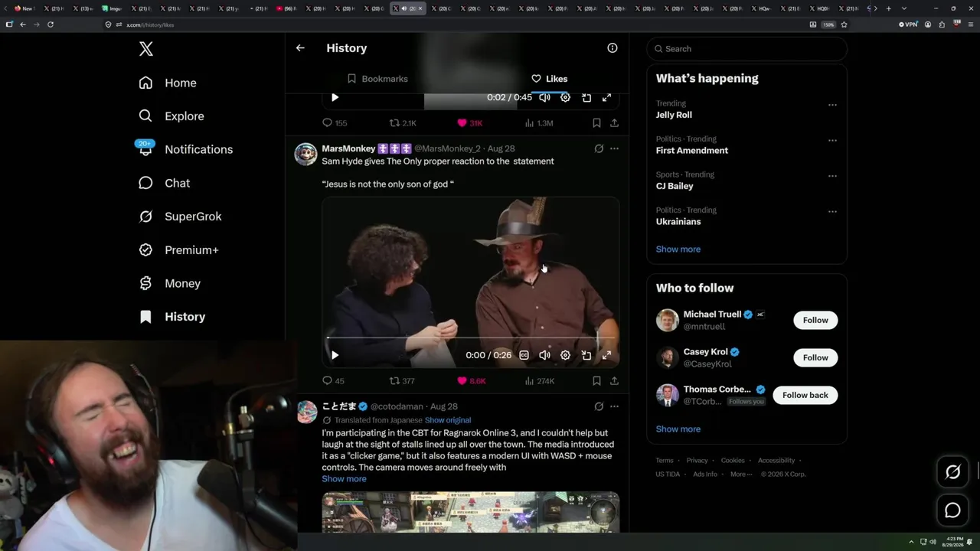Open more options for CJ Bailey trend

[832, 176]
